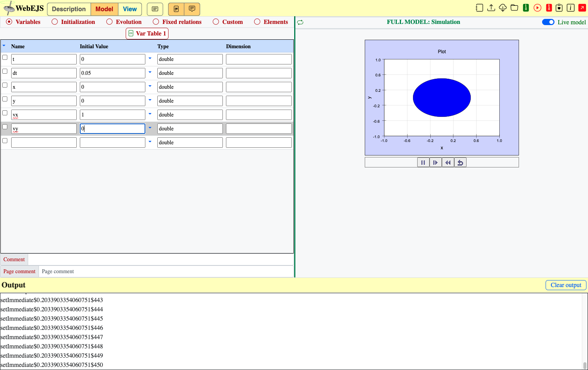Switch to the View tab
This screenshot has width=588, height=370.
point(130,9)
